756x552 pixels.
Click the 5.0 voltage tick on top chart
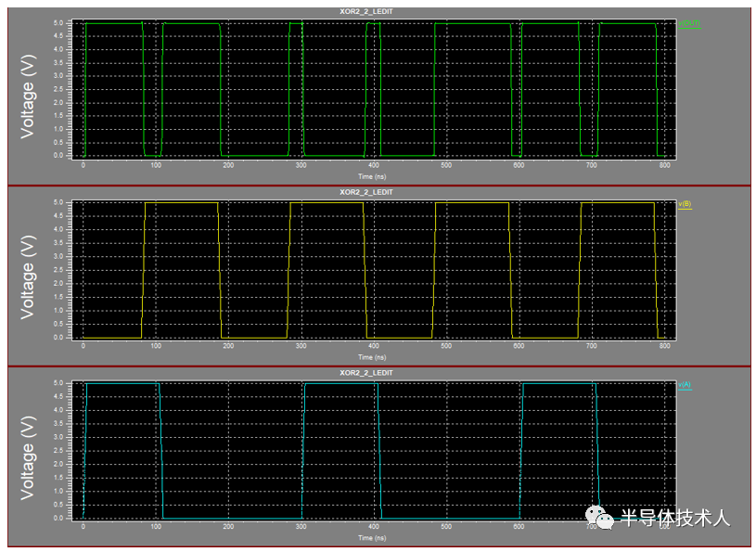[x=58, y=22]
